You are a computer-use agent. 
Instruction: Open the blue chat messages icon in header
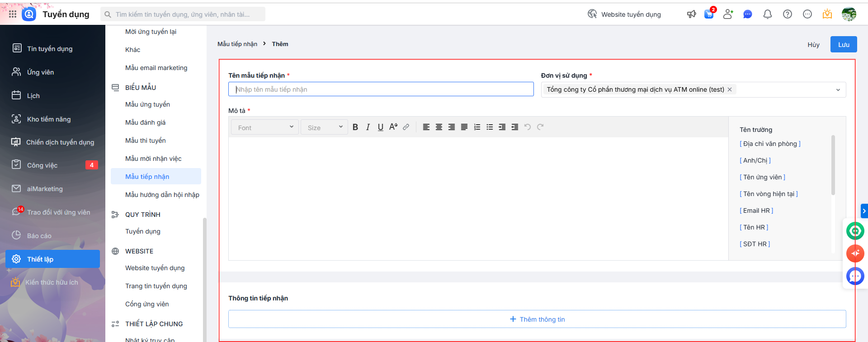coord(748,14)
